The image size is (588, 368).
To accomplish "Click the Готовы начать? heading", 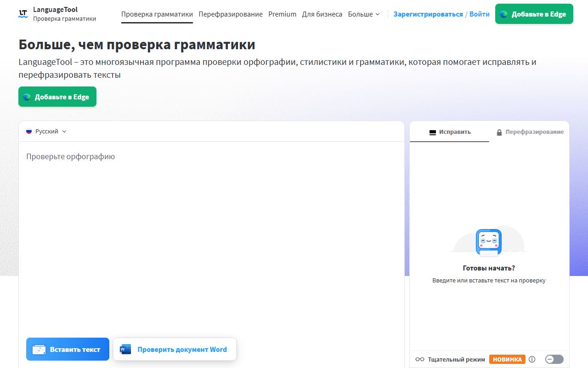I will 489,268.
